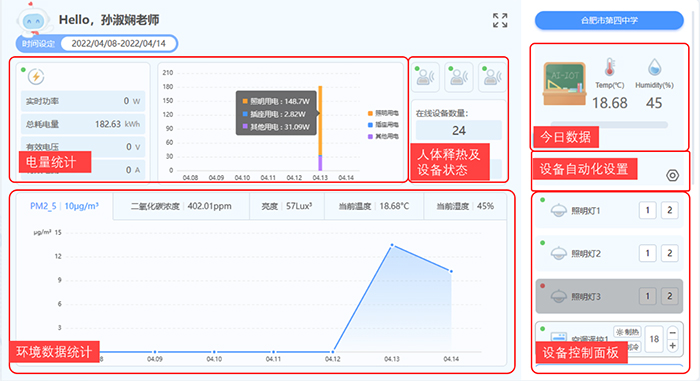Click the 在线设备数量 label

pos(442,113)
